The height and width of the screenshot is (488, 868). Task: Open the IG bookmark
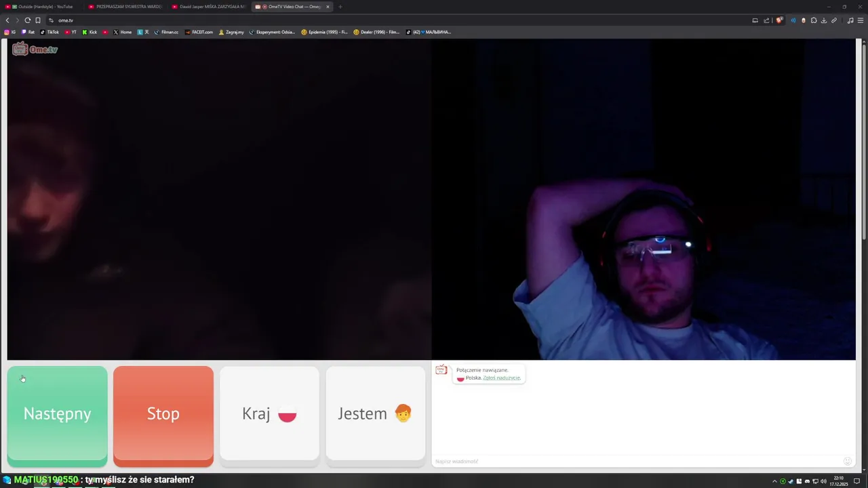pyautogui.click(x=10, y=32)
